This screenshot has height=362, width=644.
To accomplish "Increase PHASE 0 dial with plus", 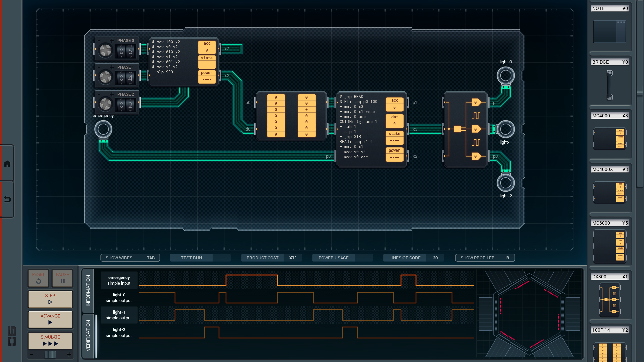I will [x=112, y=41].
